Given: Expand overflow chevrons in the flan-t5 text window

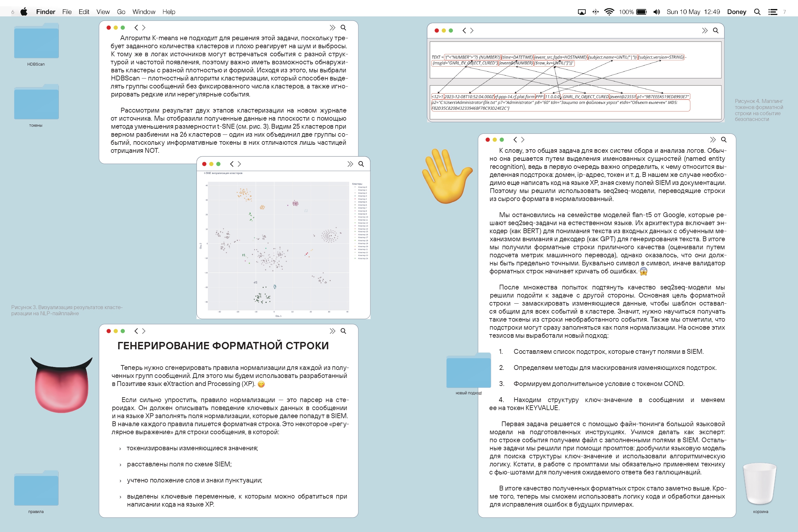Looking at the screenshot, I should [x=712, y=140].
